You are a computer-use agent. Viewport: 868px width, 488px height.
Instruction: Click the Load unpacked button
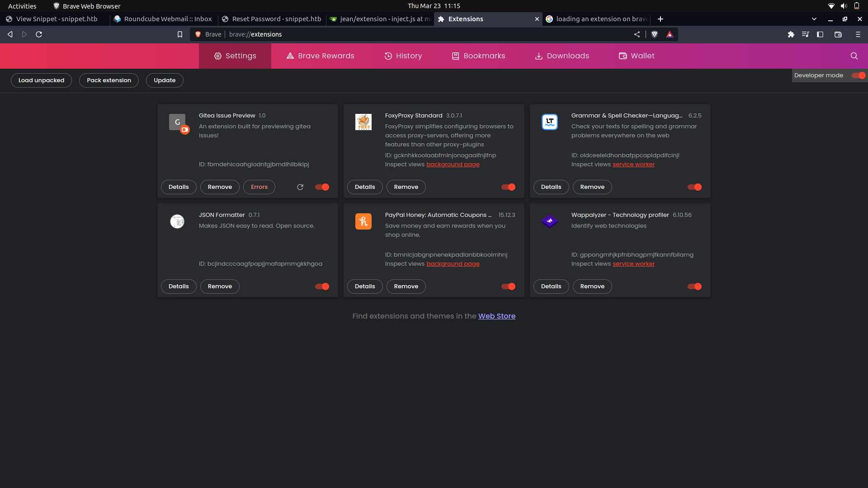41,80
